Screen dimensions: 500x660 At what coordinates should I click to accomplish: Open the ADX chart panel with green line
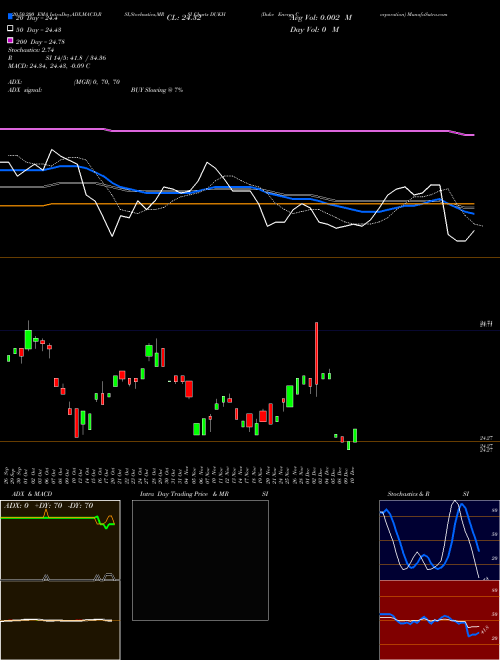point(60,540)
